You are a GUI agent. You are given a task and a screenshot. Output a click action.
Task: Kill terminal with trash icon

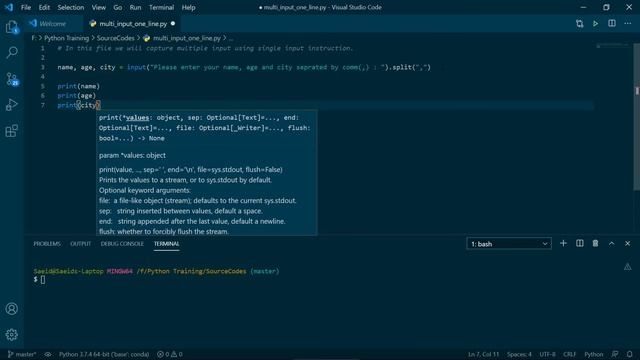(596, 243)
